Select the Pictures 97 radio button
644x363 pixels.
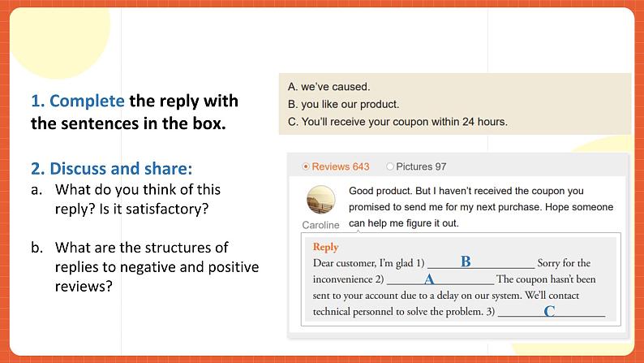pyautogui.click(x=390, y=166)
